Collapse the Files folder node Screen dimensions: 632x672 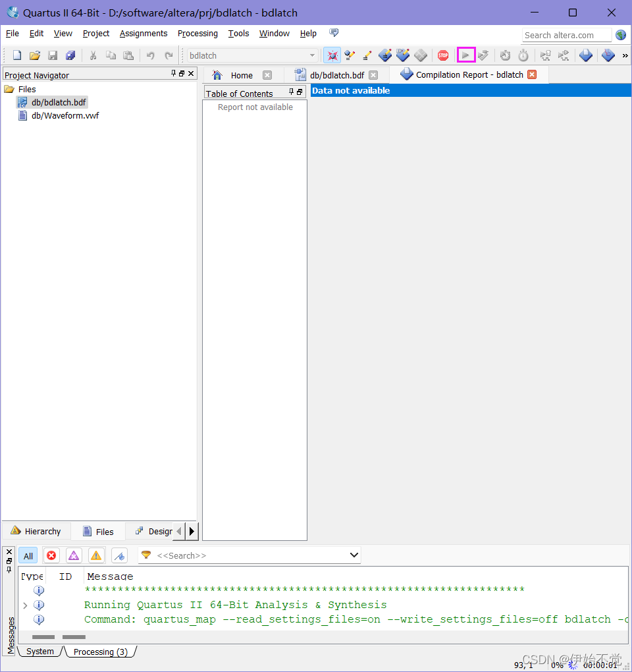(x=9, y=89)
